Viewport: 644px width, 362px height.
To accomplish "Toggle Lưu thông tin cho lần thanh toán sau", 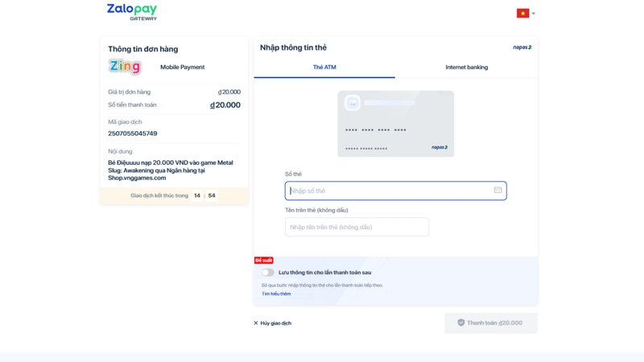I will 268,272.
